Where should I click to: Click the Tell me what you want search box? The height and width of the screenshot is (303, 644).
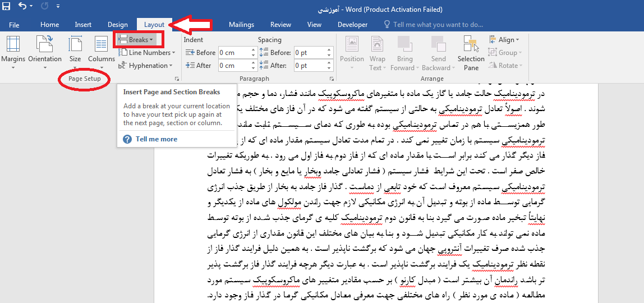click(x=438, y=25)
